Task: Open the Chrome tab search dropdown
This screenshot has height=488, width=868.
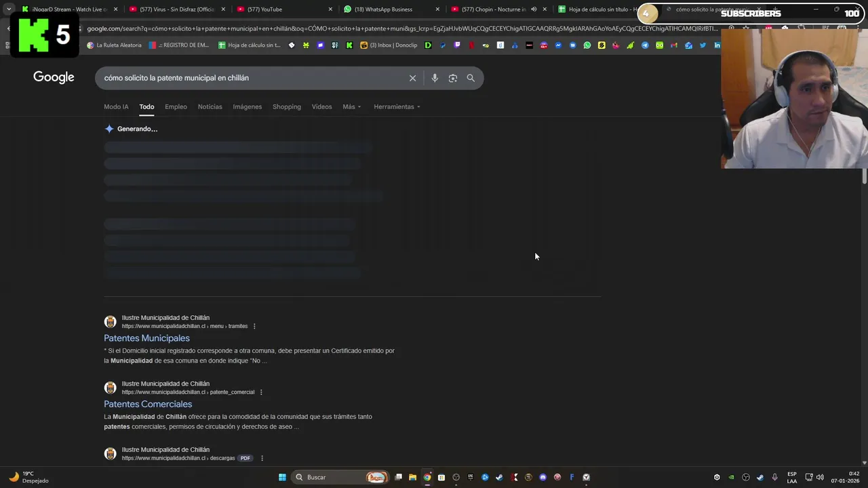Action: (x=9, y=9)
